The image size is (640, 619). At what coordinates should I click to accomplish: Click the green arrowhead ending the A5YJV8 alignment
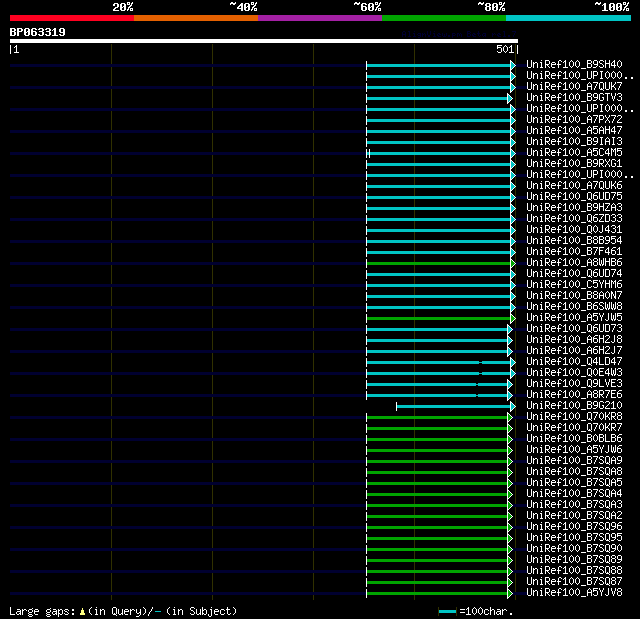coord(510,593)
